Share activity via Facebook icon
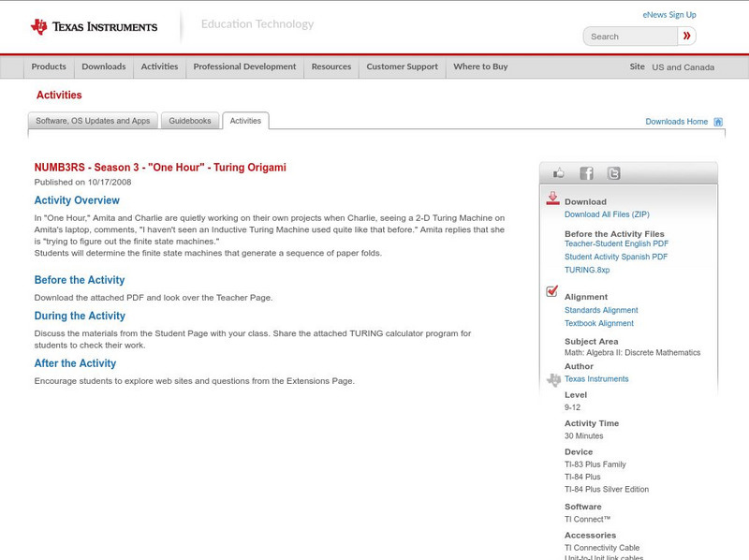Viewport: 749px width, 560px height. 586,173
